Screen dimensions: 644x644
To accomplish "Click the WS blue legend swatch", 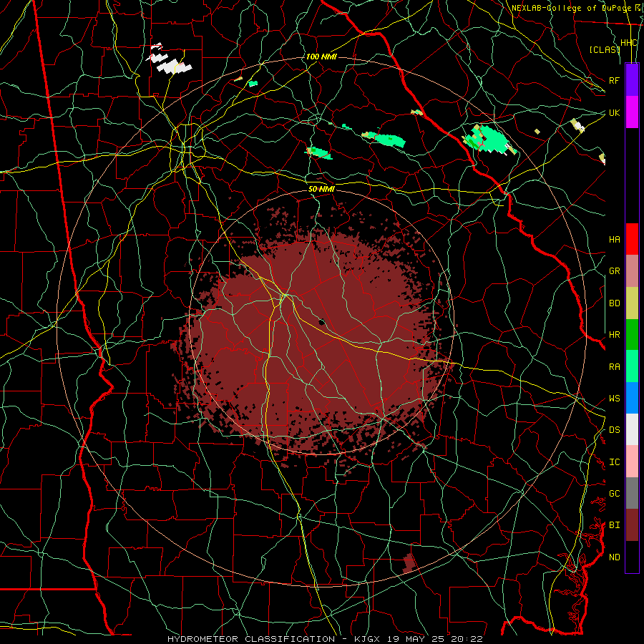I will coord(632,398).
